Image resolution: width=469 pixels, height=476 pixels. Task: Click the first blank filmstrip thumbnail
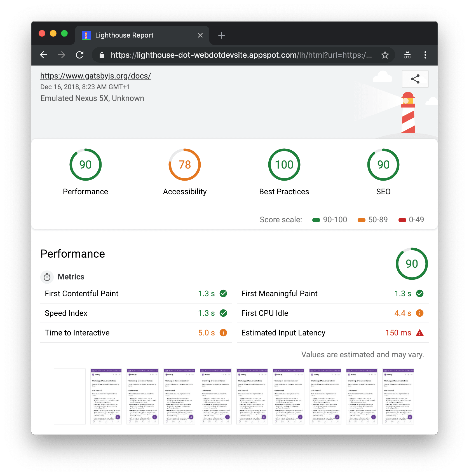(x=70, y=396)
